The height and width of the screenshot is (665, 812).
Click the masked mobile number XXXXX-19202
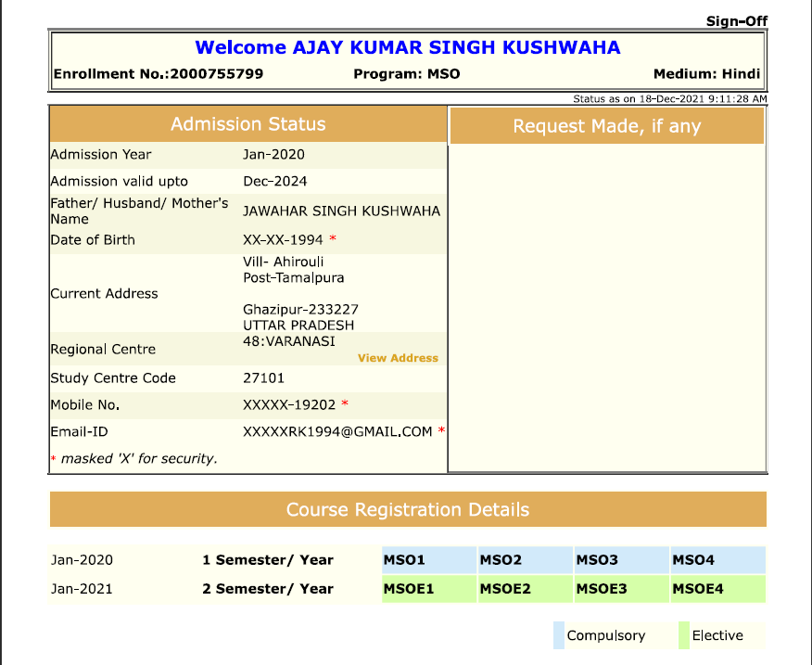pyautogui.click(x=289, y=404)
